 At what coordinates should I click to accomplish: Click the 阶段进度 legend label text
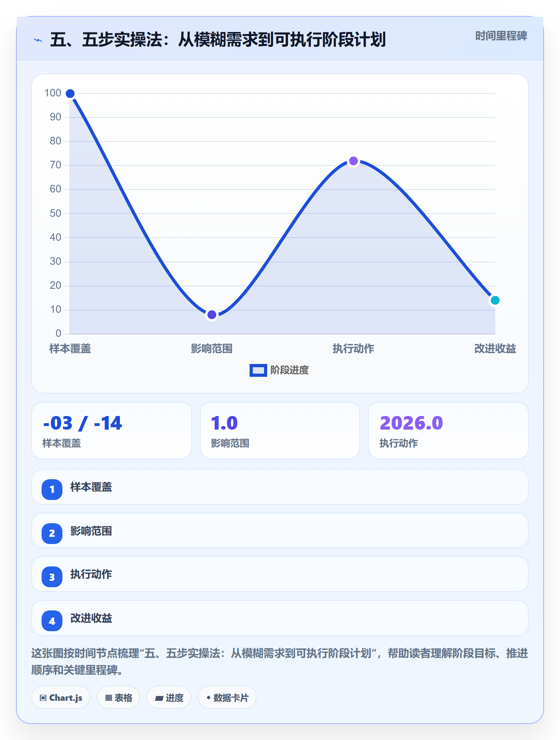tap(290, 370)
